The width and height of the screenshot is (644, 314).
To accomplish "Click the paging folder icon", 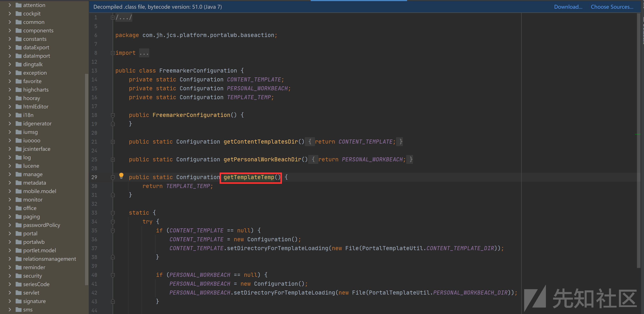I will 19,217.
